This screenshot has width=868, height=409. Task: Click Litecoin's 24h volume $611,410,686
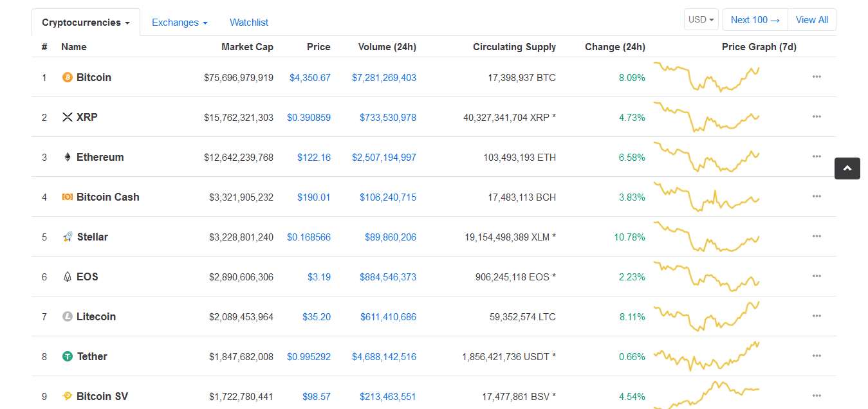[388, 317]
